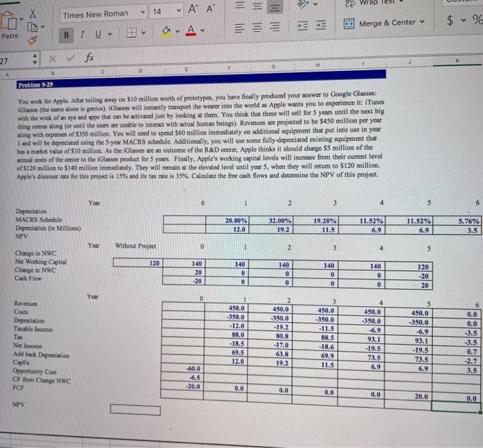Click the 20.00% MACRS cell
This screenshot has width=483, height=448.
pyautogui.click(x=227, y=221)
